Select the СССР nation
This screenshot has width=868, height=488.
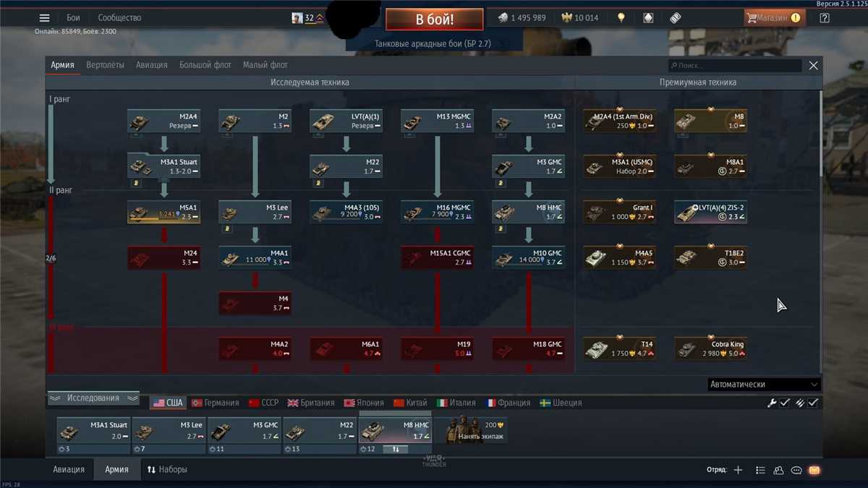263,403
